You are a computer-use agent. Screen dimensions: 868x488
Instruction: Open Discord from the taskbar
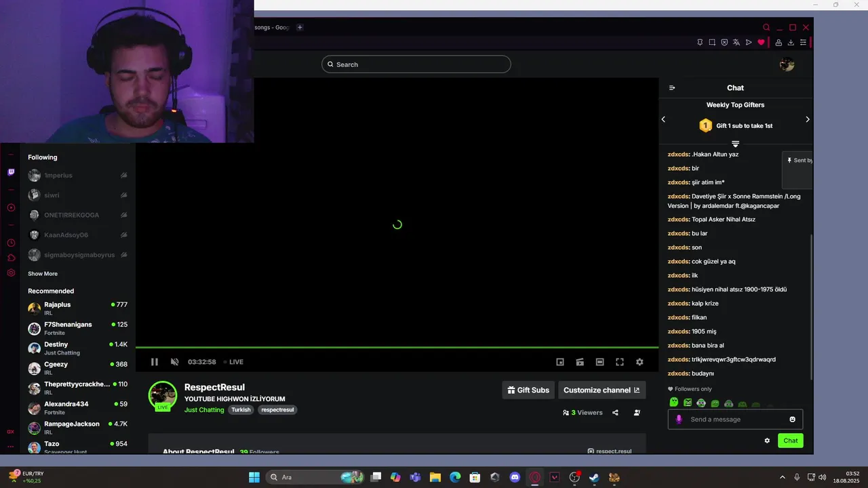click(x=515, y=477)
